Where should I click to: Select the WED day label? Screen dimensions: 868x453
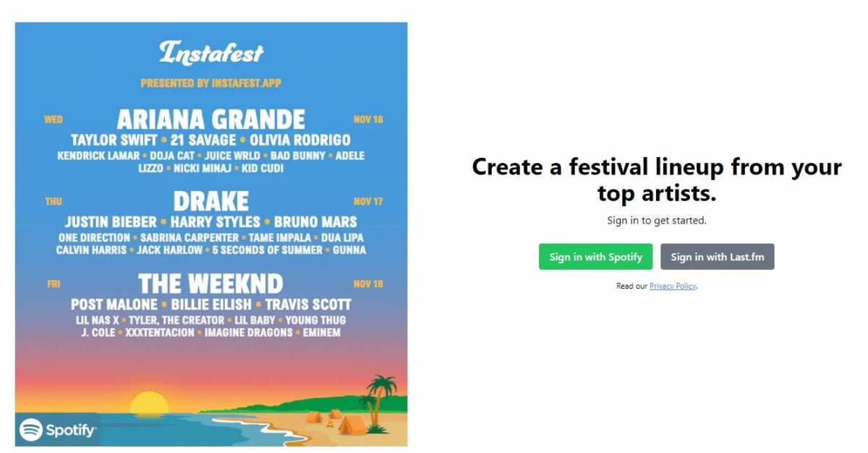(x=54, y=119)
